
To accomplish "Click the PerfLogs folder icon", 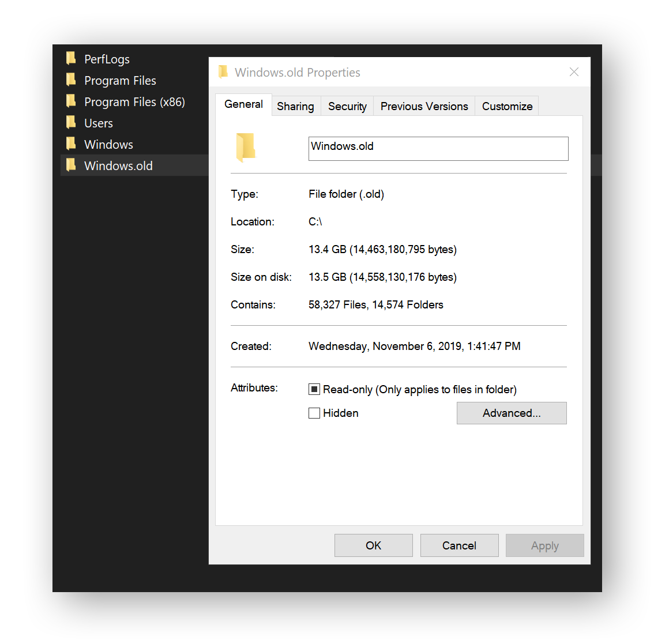I will pos(70,58).
